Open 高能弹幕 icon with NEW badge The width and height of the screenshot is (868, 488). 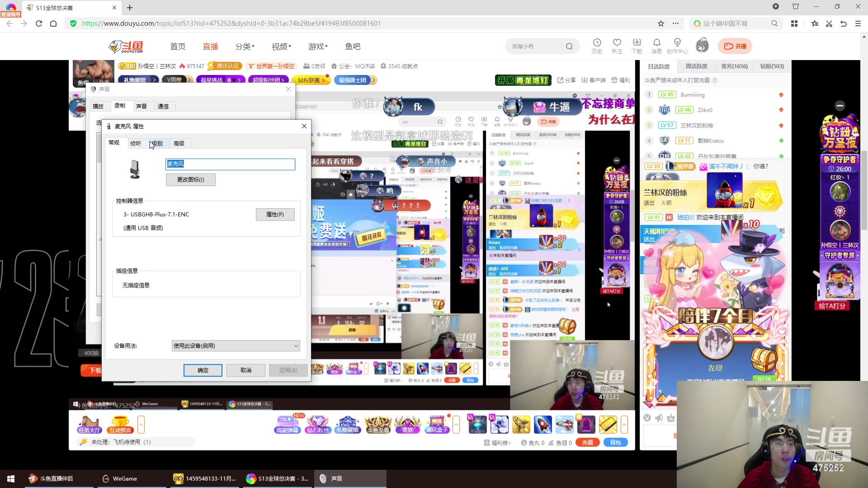click(288, 425)
